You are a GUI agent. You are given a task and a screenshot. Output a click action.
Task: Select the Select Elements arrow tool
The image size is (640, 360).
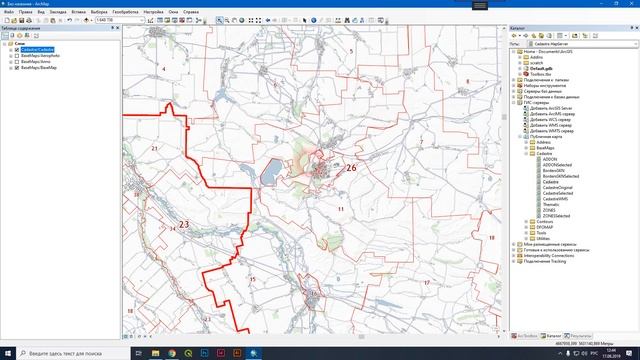(304, 20)
